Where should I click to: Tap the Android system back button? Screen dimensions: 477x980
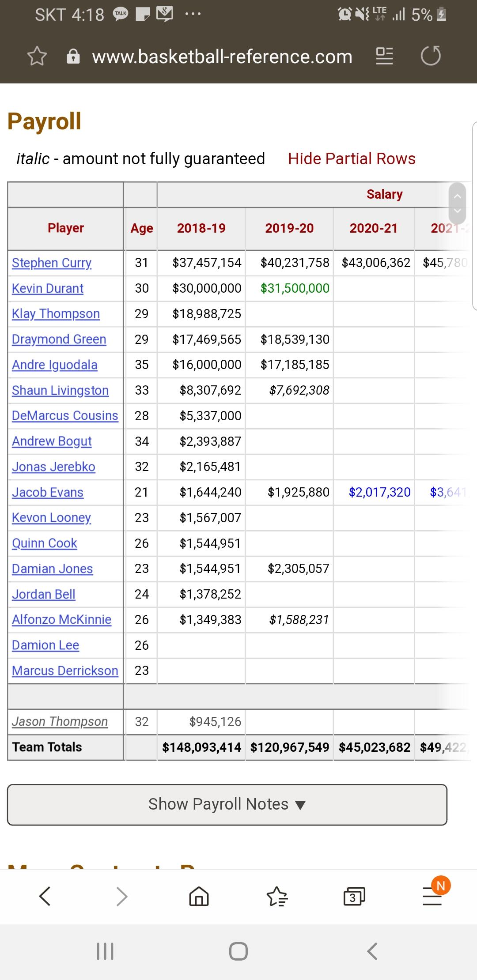372,951
